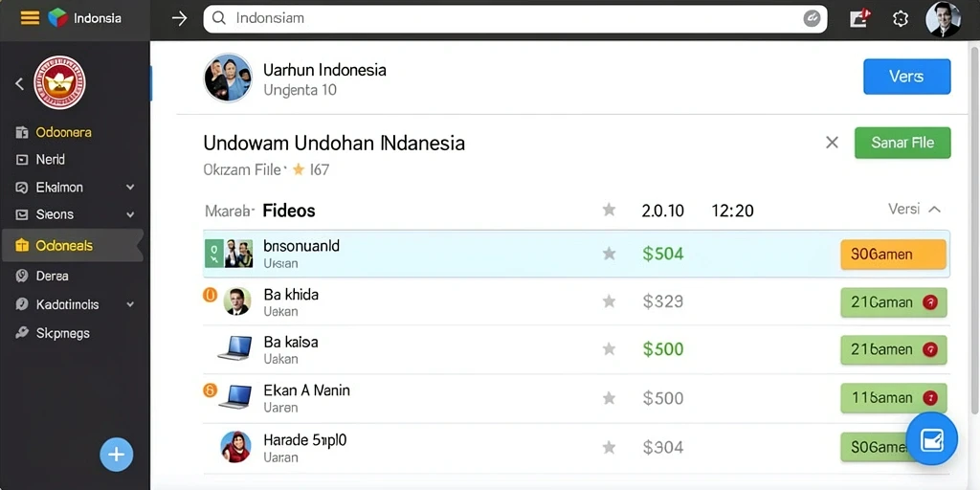Open the hamburger menu icon
Screen dimensions: 980x490
(30, 18)
